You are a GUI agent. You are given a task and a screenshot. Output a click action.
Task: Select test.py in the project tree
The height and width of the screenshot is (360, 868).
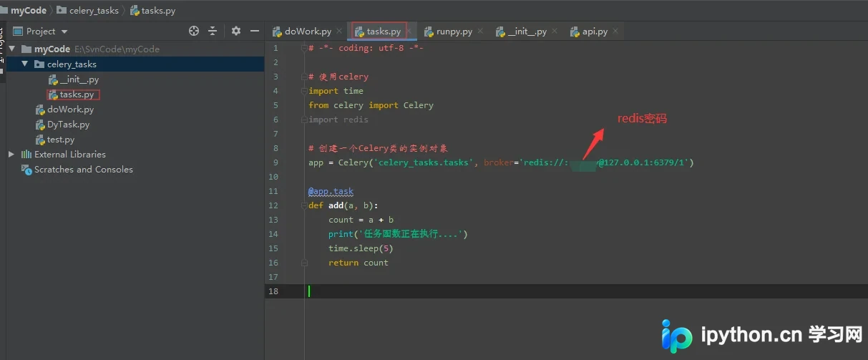click(x=61, y=140)
